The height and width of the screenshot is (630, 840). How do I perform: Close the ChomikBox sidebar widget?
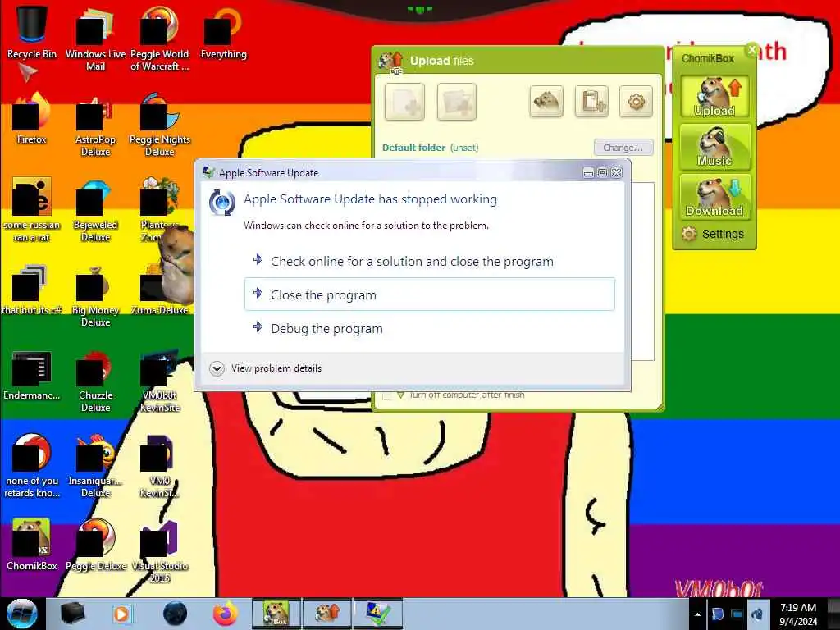pos(751,50)
